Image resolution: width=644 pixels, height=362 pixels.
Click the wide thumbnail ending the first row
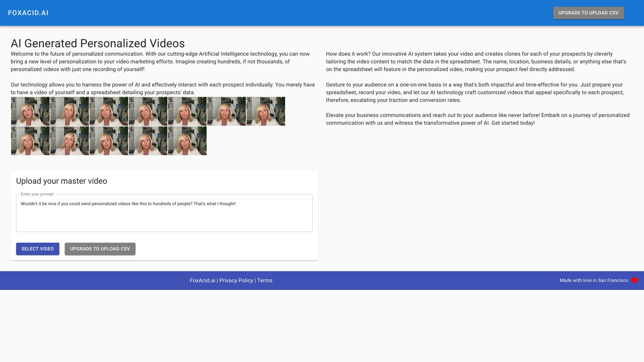pos(266,111)
